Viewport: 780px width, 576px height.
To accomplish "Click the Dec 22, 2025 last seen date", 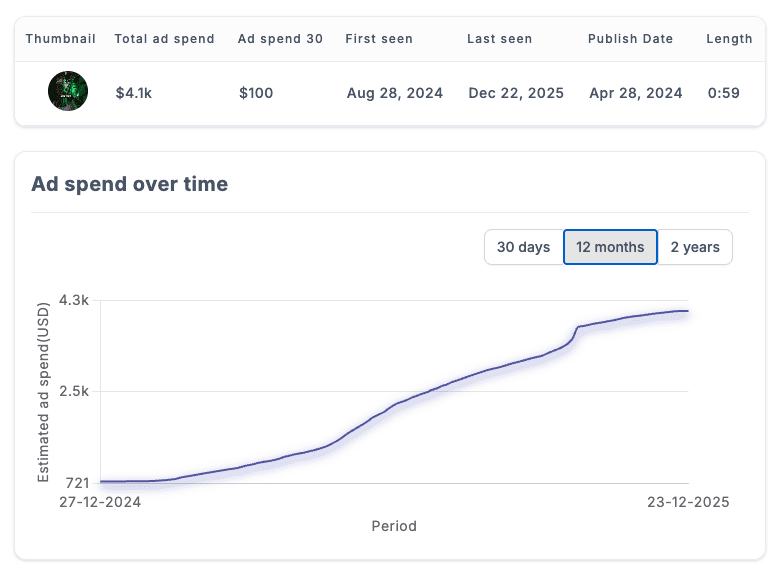I will [516, 93].
